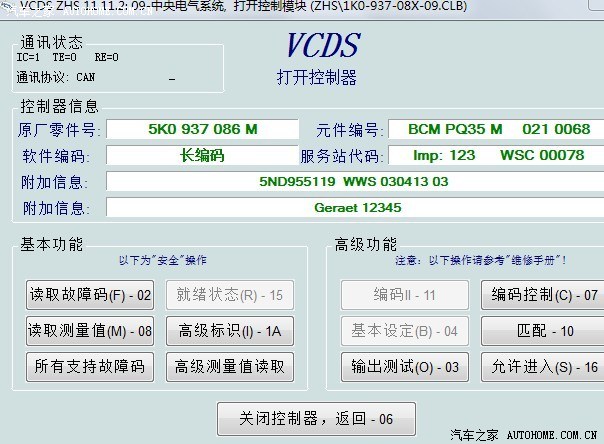
Task: Open 读取测量值(M) - 08 measuring values
Action: point(90,331)
